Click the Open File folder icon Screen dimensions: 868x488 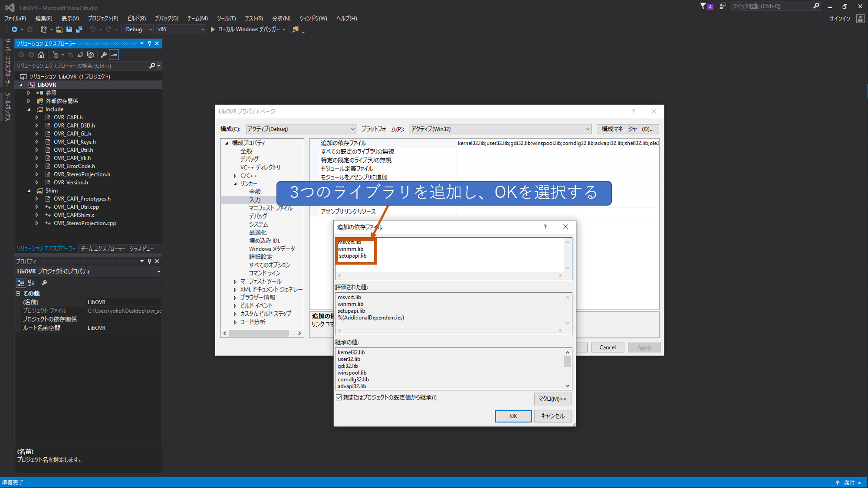[x=59, y=29]
